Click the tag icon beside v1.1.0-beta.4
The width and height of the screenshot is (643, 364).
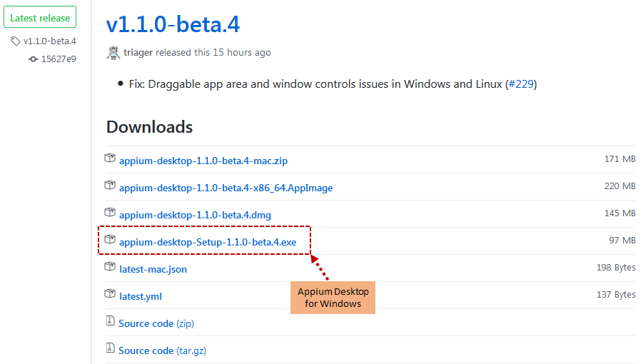pos(16,41)
